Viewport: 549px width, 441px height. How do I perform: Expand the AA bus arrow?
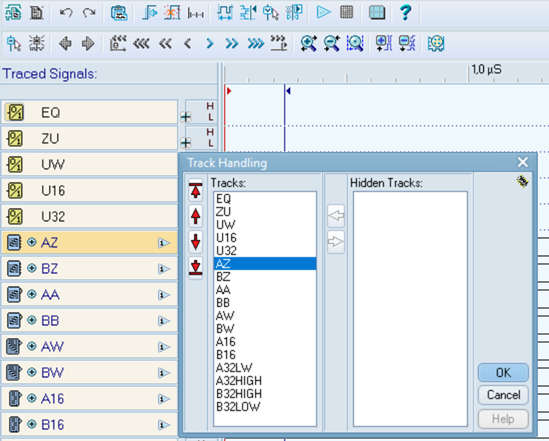point(164,295)
